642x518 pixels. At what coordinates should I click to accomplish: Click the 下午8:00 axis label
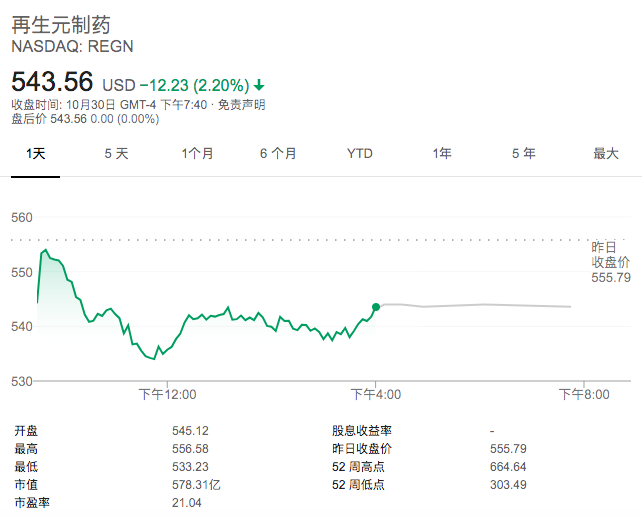click(x=584, y=394)
